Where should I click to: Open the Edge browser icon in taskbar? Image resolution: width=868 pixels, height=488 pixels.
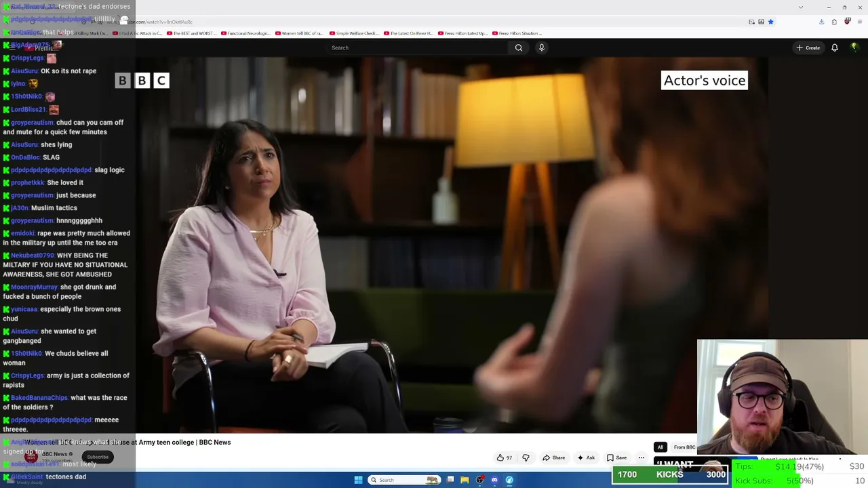tap(509, 480)
